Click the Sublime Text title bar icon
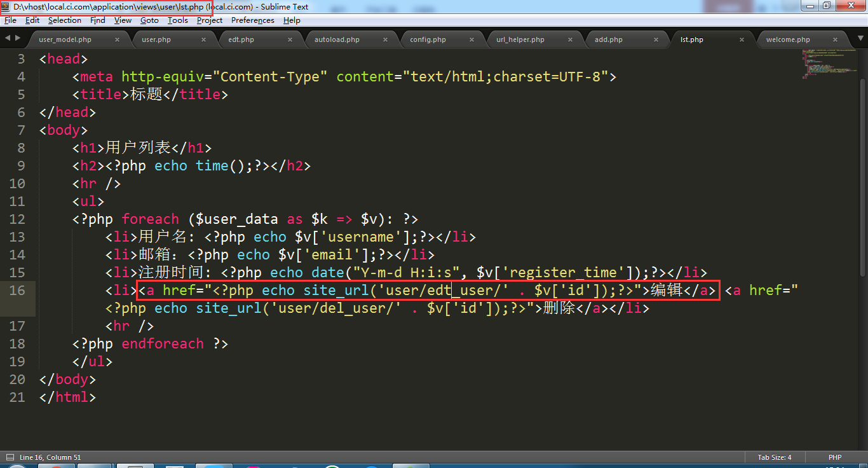 tap(6, 6)
